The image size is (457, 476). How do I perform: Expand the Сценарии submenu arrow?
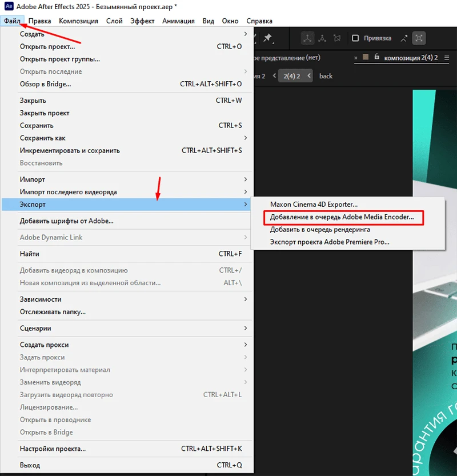coord(245,328)
